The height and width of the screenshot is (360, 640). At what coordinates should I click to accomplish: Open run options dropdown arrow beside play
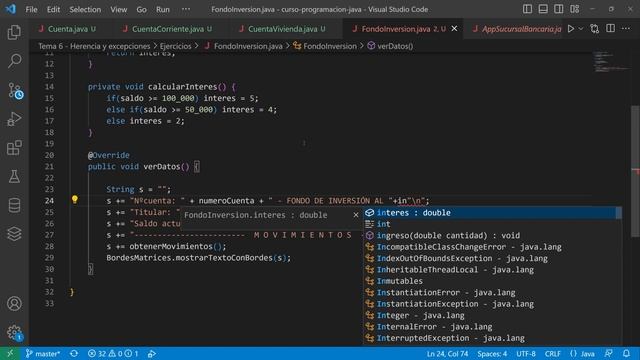click(x=581, y=29)
